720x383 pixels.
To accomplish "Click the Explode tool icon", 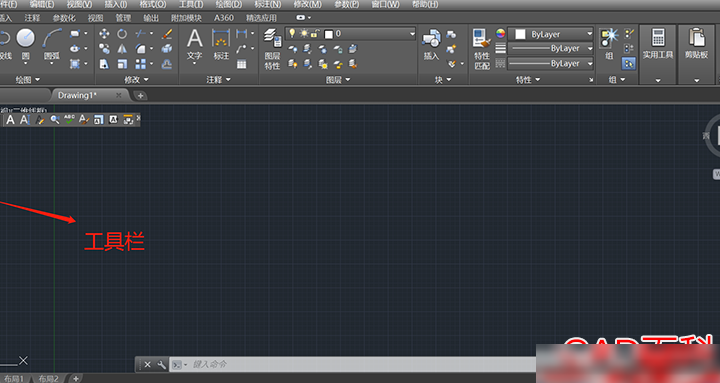I will pos(167,49).
